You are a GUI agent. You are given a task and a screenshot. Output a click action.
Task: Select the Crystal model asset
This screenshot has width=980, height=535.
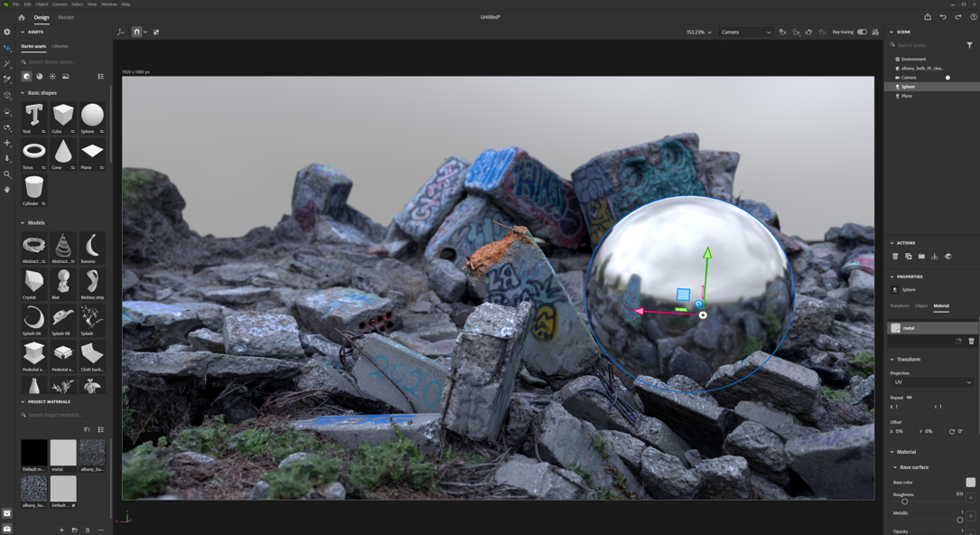coord(33,282)
